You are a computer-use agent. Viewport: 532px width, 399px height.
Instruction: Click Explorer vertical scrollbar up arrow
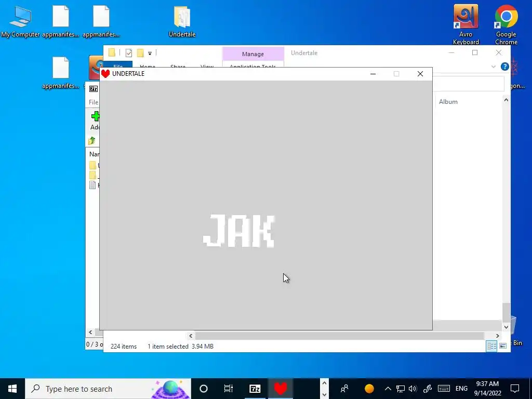(x=506, y=100)
